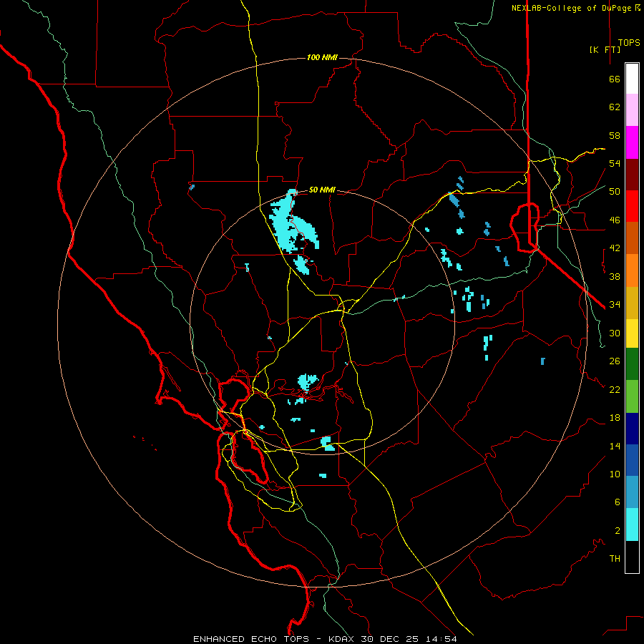Click the bright cyan legend swatch
This screenshot has width=644, height=644.
[x=632, y=525]
